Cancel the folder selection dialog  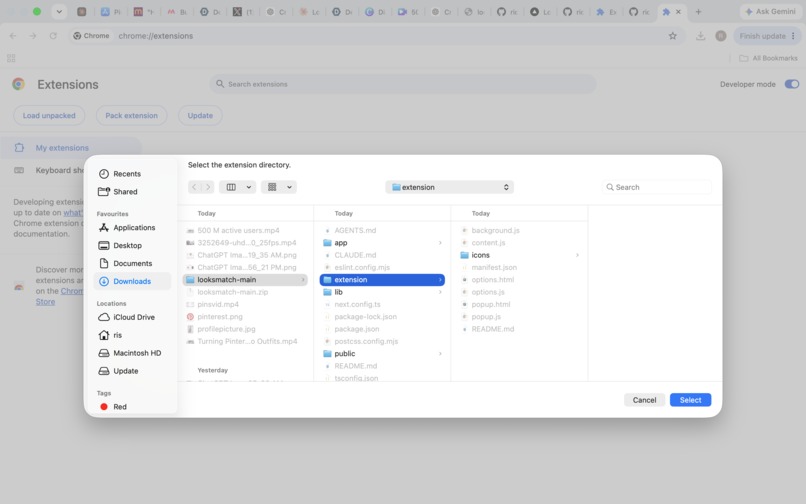click(x=644, y=400)
